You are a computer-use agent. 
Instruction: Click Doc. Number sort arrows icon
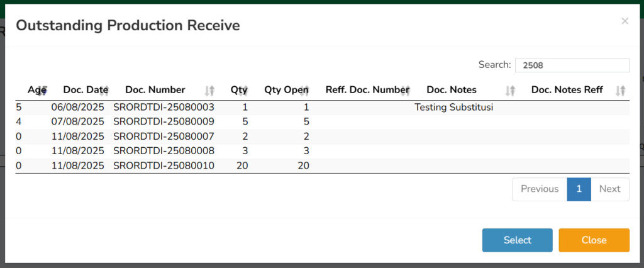[x=210, y=91]
